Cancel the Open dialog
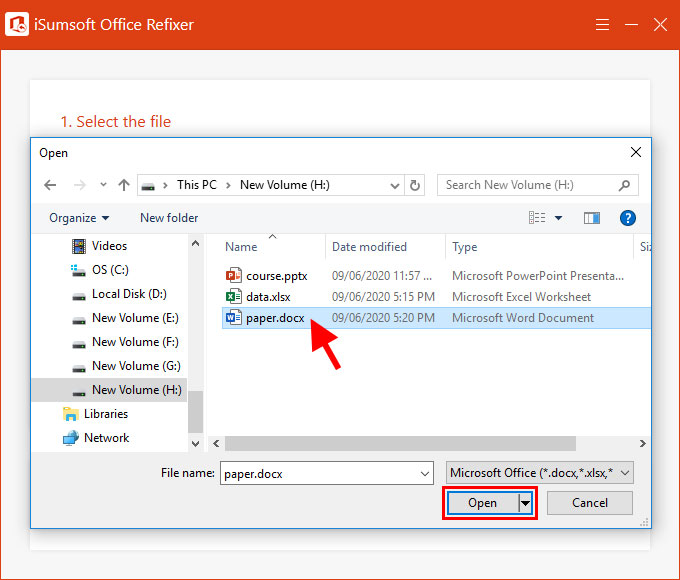The height and width of the screenshot is (580, 680). click(590, 503)
